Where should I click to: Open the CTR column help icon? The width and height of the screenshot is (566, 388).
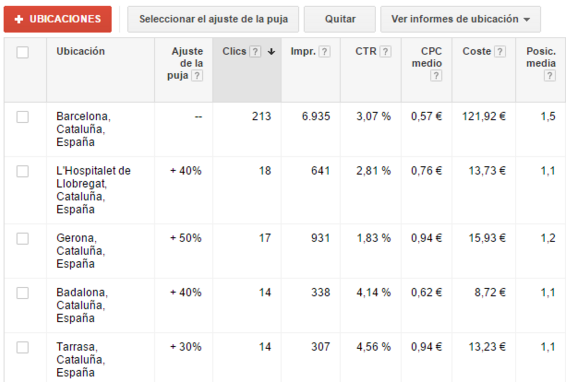tap(386, 52)
